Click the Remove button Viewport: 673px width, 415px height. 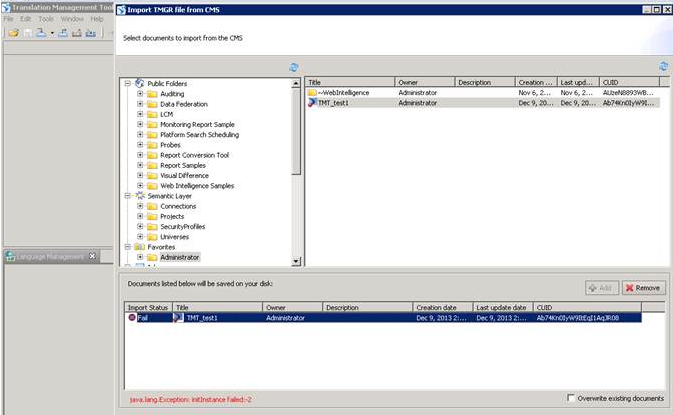pos(644,288)
